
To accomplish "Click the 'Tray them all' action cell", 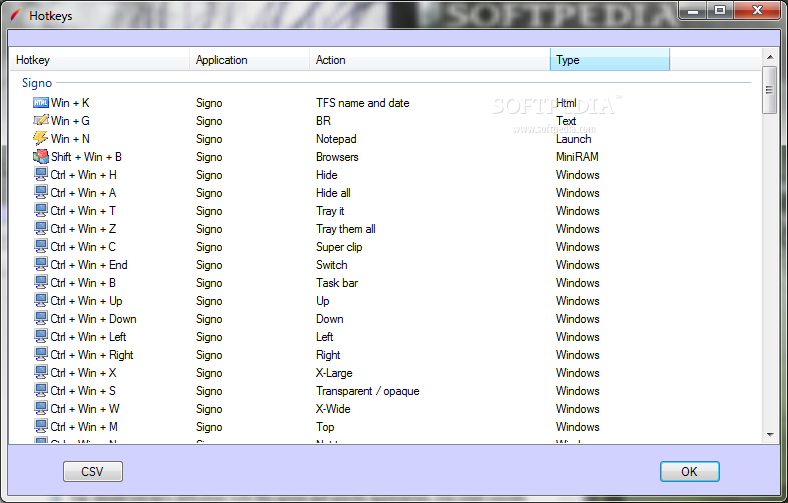I will pyautogui.click(x=345, y=229).
